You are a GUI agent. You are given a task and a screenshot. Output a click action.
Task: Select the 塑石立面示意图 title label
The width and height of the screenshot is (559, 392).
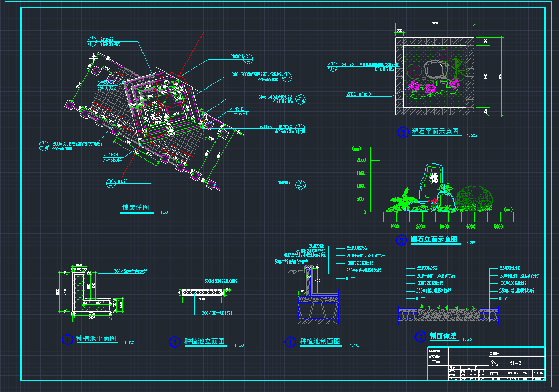434,240
